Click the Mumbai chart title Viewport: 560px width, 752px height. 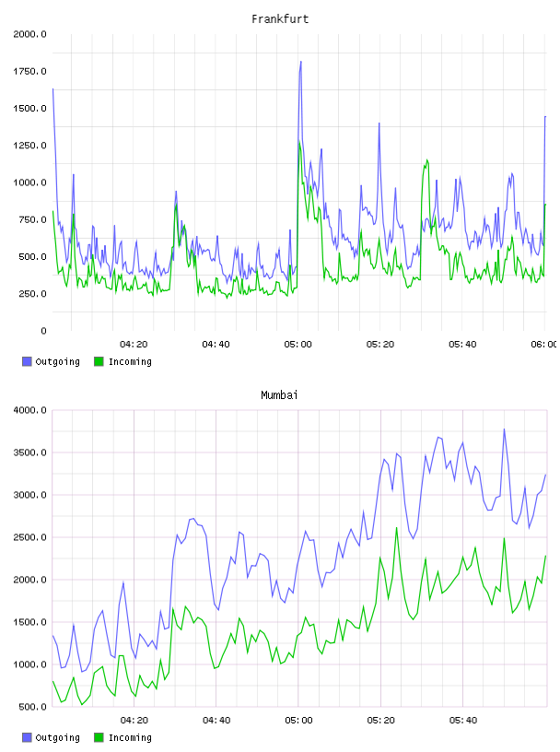tap(279, 395)
